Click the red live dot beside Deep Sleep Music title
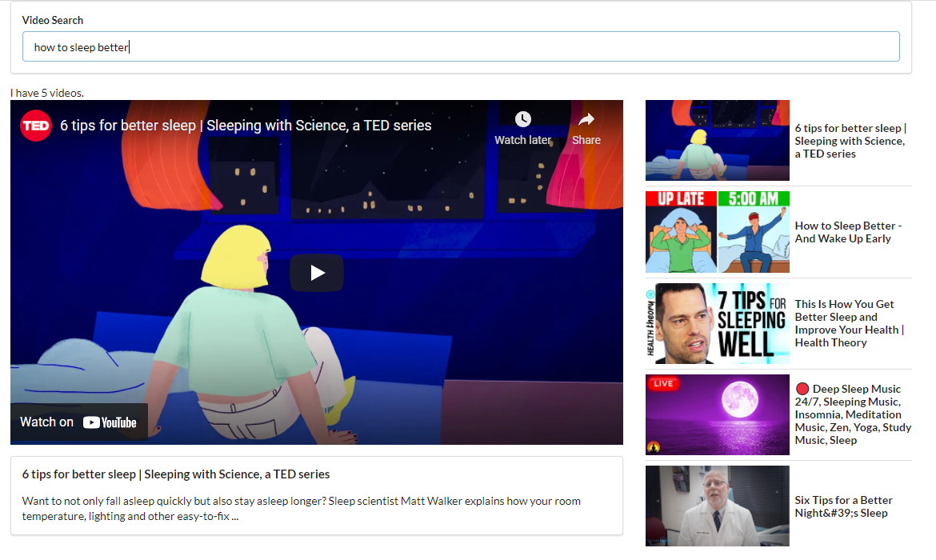This screenshot has height=560, width=936. pos(801,388)
